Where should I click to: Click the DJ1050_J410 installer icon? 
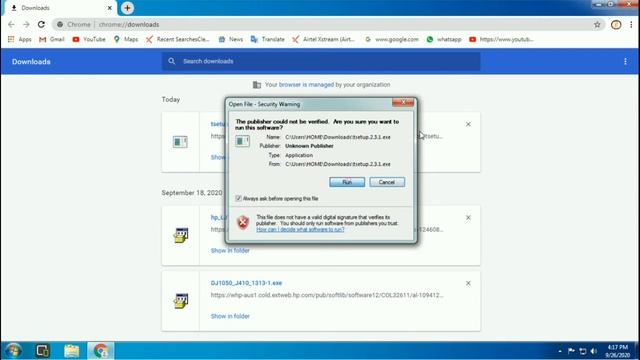tap(180, 301)
